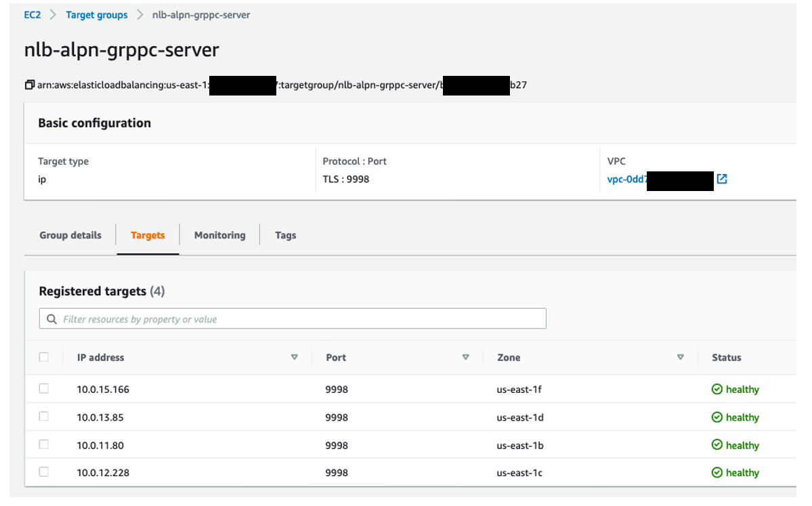Open the Monitoring tab
Viewport: 812px width, 506px height.
(219, 235)
